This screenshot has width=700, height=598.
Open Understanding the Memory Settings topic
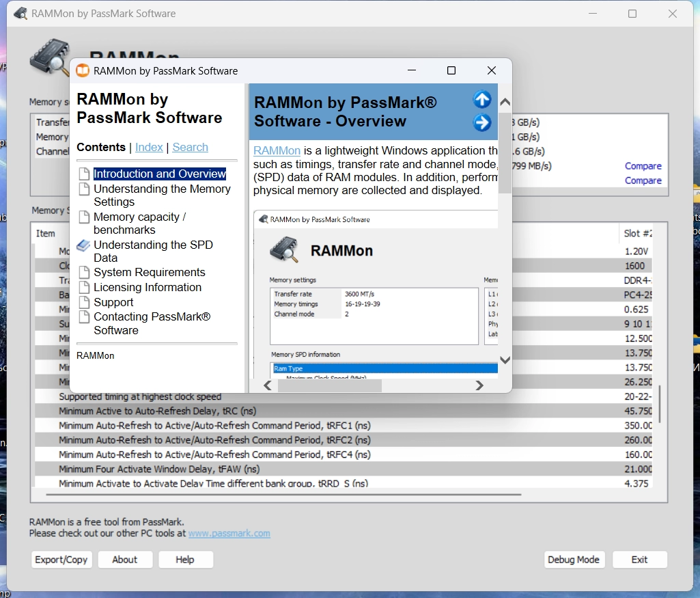162,195
